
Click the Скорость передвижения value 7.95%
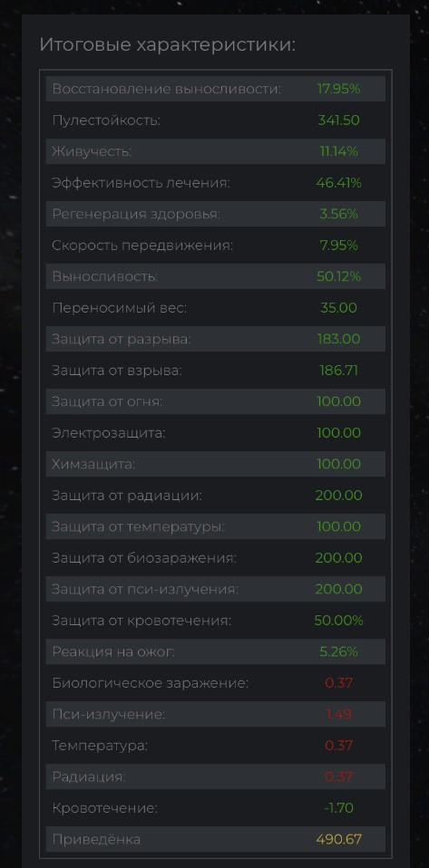pos(338,246)
